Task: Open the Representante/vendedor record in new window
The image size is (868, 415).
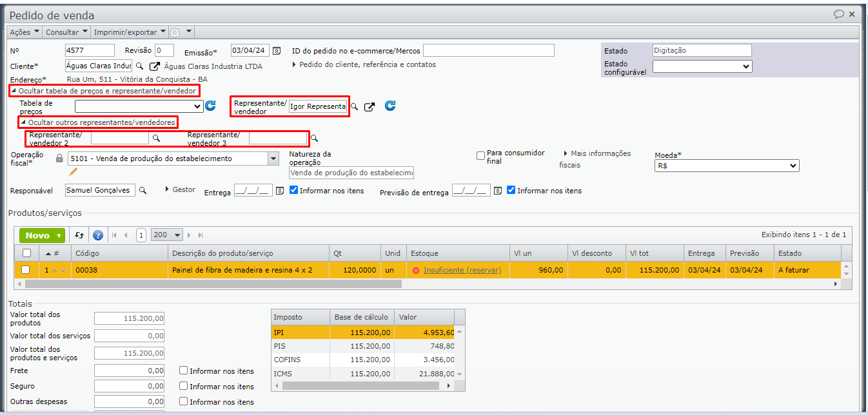Action: [x=370, y=107]
